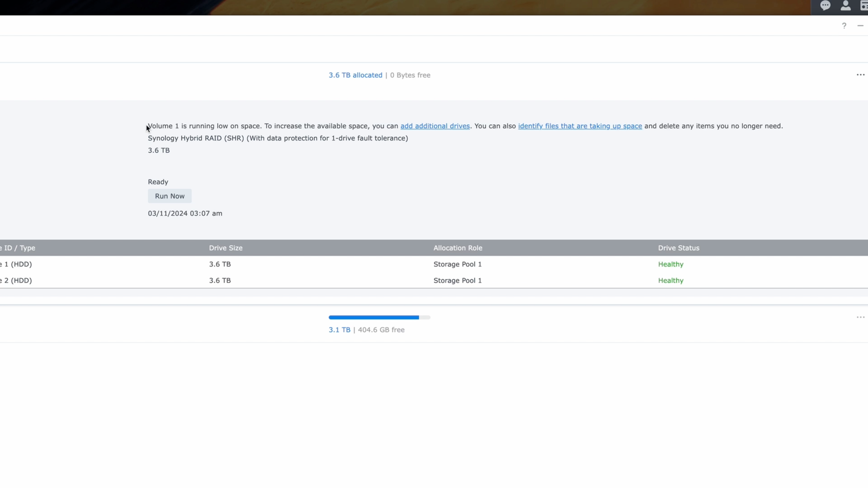The height and width of the screenshot is (488, 868).
Task: Open the Volume 1 ellipsis options menu
Action: (x=860, y=74)
